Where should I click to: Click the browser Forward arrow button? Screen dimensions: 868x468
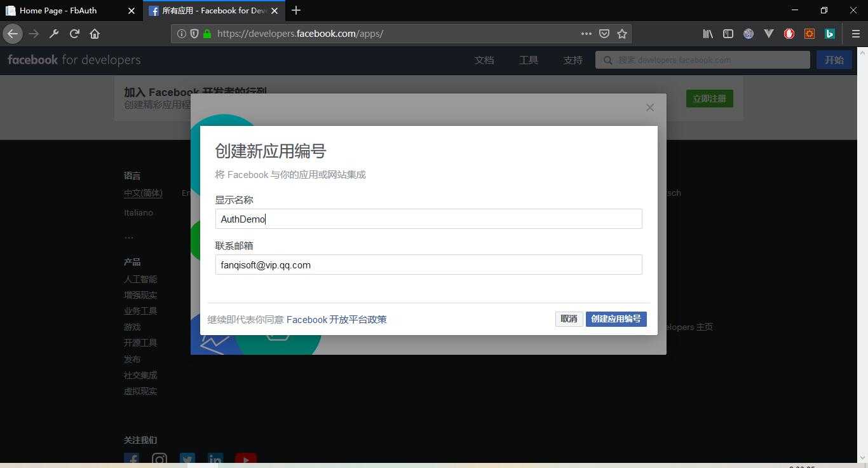[34, 34]
